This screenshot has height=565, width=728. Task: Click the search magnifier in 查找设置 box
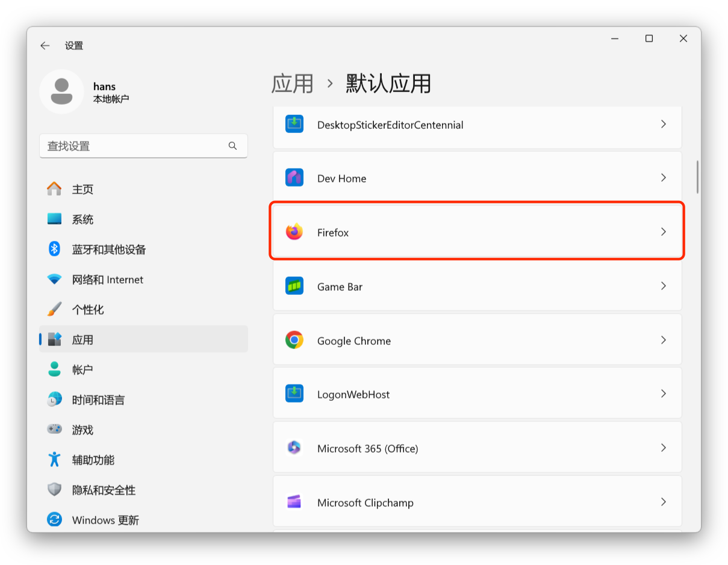[232, 146]
